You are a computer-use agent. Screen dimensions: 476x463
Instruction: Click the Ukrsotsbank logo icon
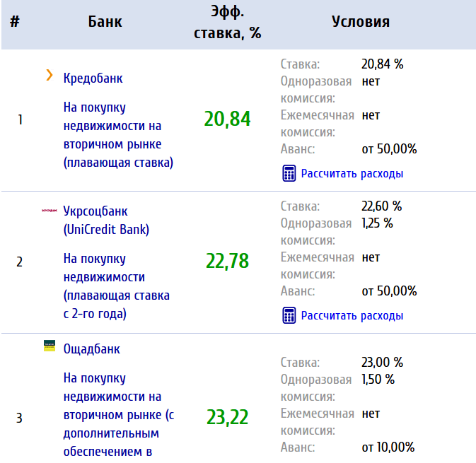click(50, 210)
